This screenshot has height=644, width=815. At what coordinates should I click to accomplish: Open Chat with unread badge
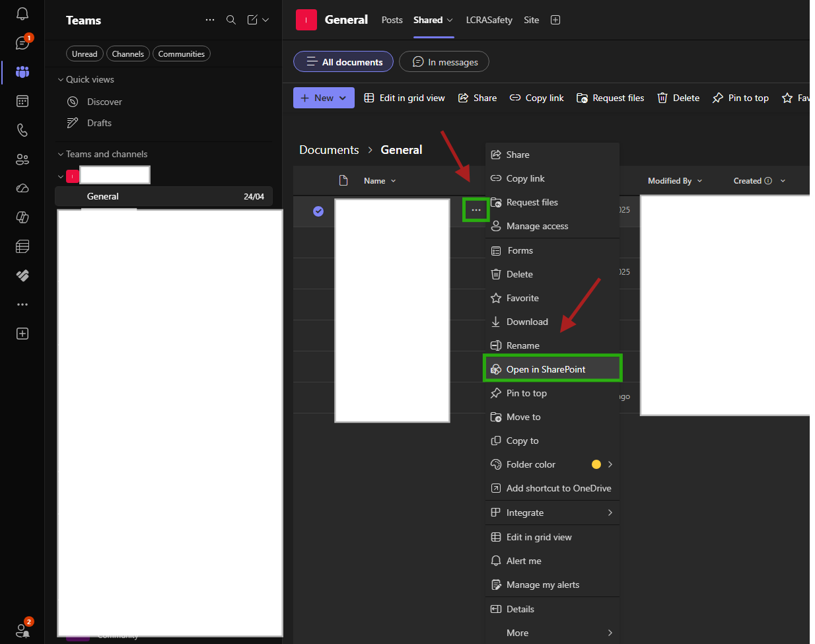(x=23, y=43)
